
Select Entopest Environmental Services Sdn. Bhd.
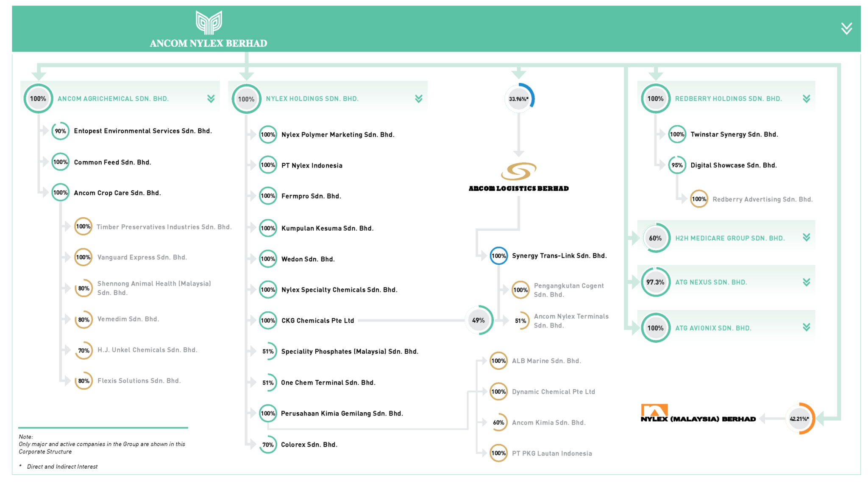[143, 131]
